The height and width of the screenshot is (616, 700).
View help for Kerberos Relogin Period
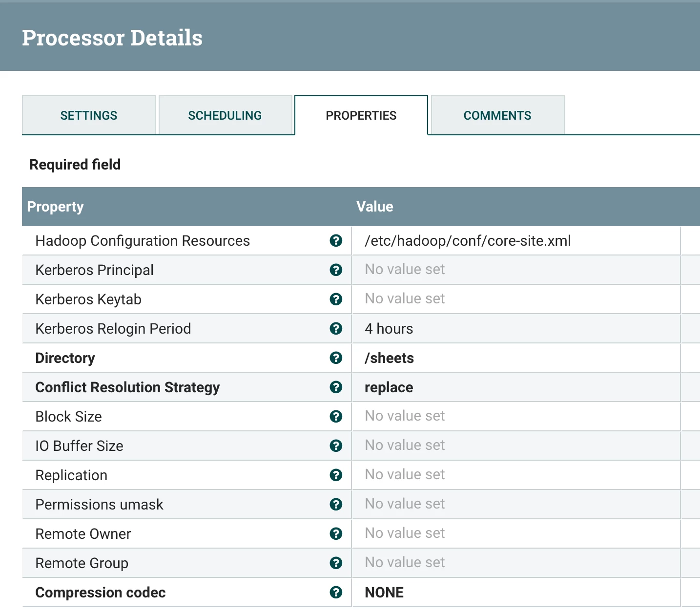tap(336, 328)
